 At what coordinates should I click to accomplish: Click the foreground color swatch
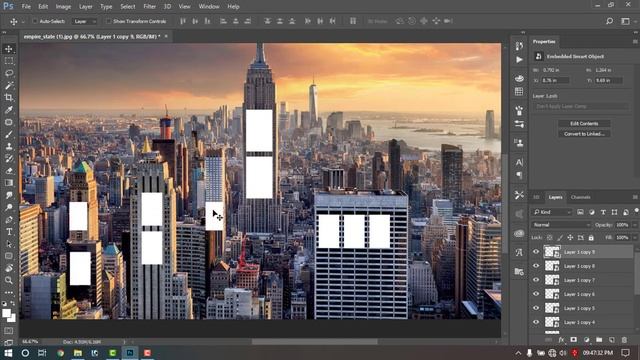(x=6, y=313)
